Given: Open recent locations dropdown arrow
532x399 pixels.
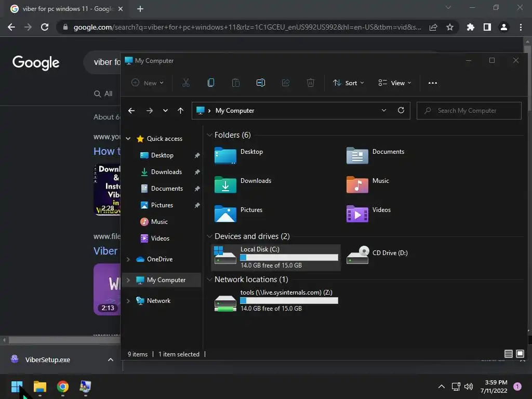Looking at the screenshot, I should (x=165, y=111).
